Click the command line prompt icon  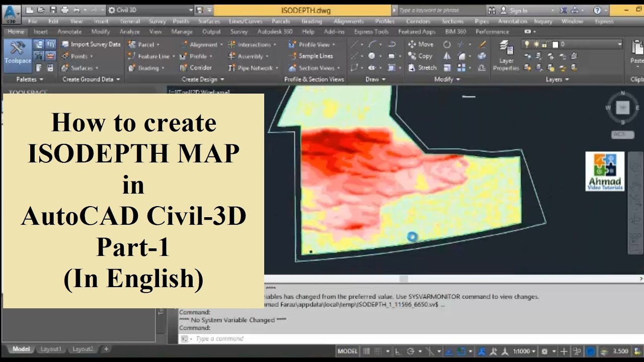pos(185,339)
